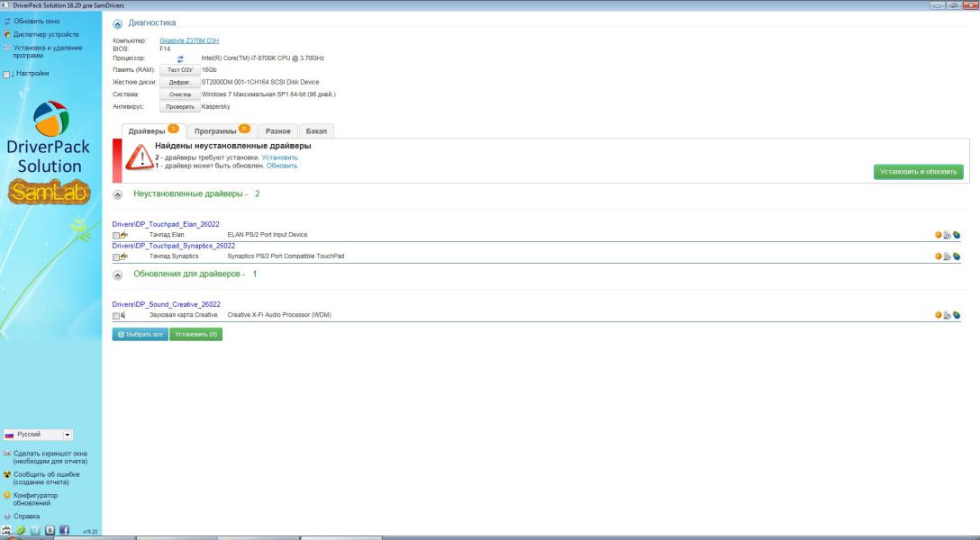Tick the Тачпад Synaptics driver checkbox
The image size is (980, 540).
116,256
